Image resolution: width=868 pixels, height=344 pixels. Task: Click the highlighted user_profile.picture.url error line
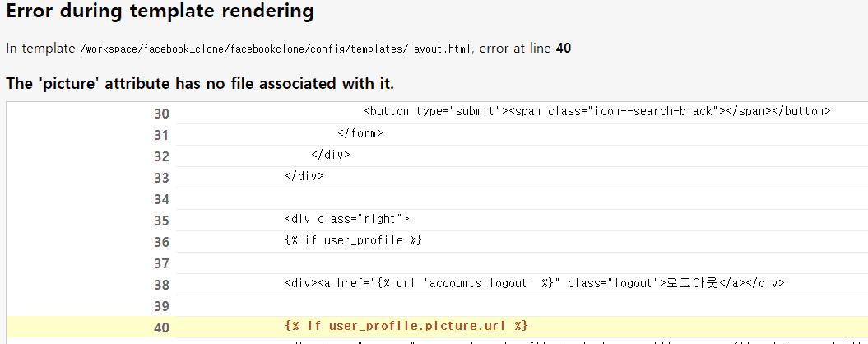tap(406, 326)
